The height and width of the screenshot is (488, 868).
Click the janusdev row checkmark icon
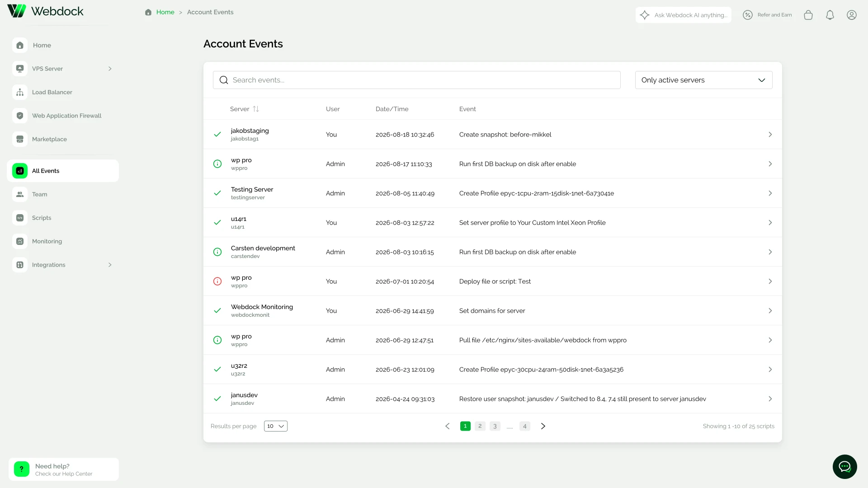tap(217, 399)
